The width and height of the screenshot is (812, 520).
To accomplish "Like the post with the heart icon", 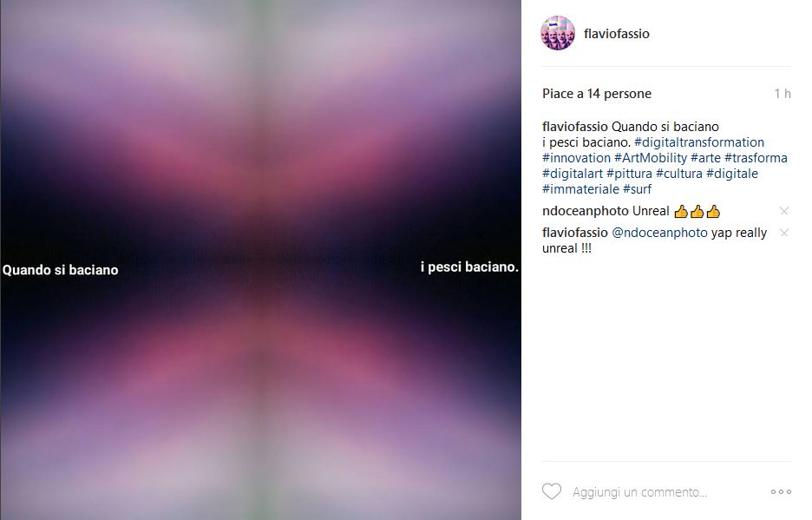I will click(552, 491).
